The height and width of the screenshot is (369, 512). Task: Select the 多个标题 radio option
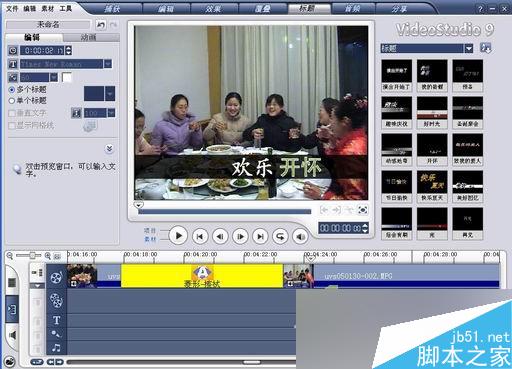click(x=12, y=90)
